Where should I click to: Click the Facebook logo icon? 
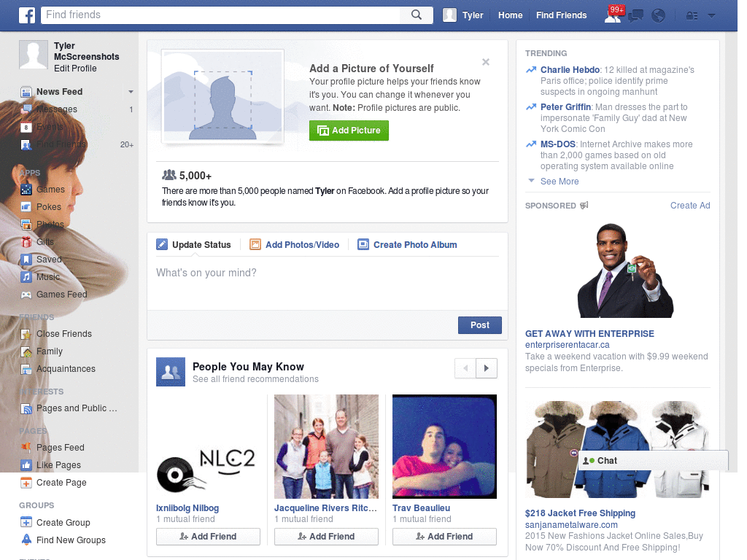(27, 15)
